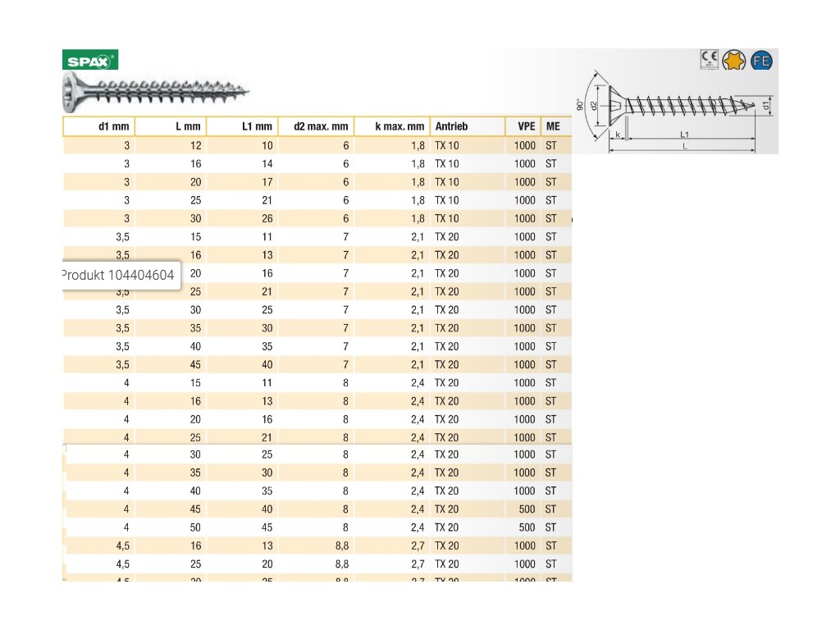Click the 'Produkt 104404604' tooltip label
The height and width of the screenshot is (630, 840).
click(120, 276)
